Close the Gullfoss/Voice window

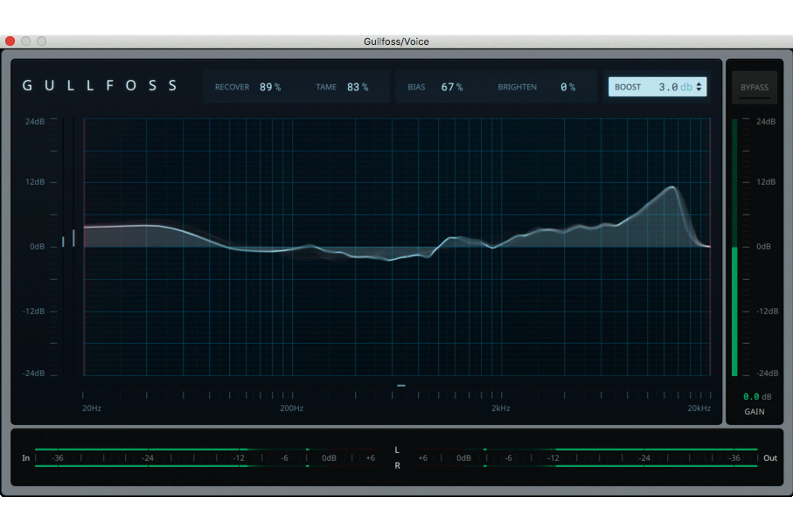10,41
